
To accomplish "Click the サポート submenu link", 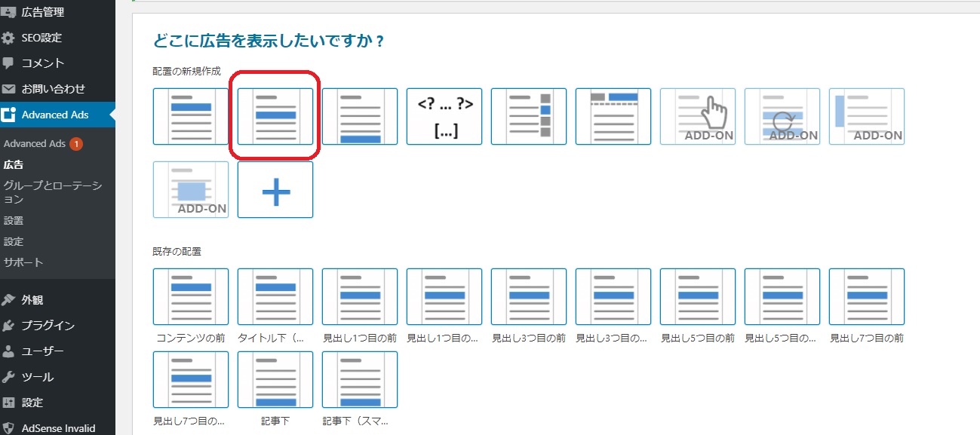I will [x=23, y=262].
